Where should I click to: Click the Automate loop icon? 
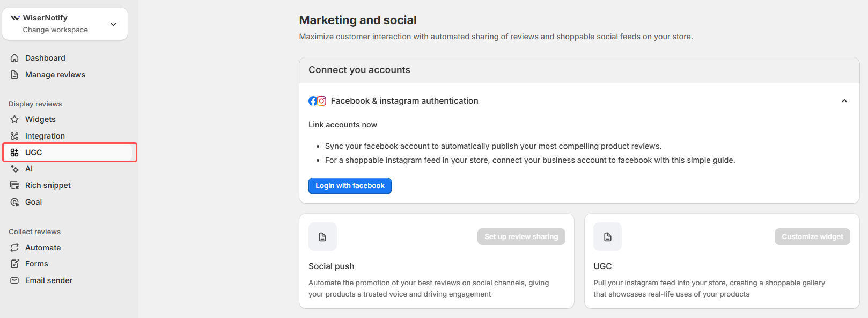tap(14, 248)
